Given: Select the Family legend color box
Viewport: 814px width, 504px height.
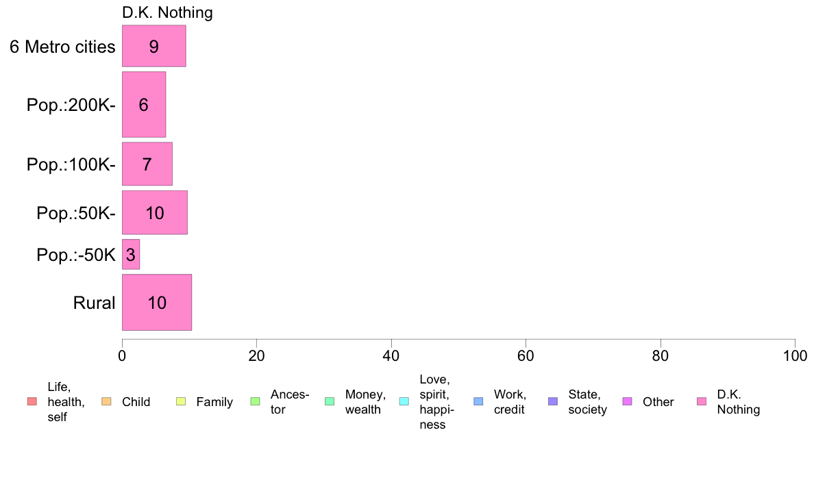Looking at the screenshot, I should coord(181,401).
